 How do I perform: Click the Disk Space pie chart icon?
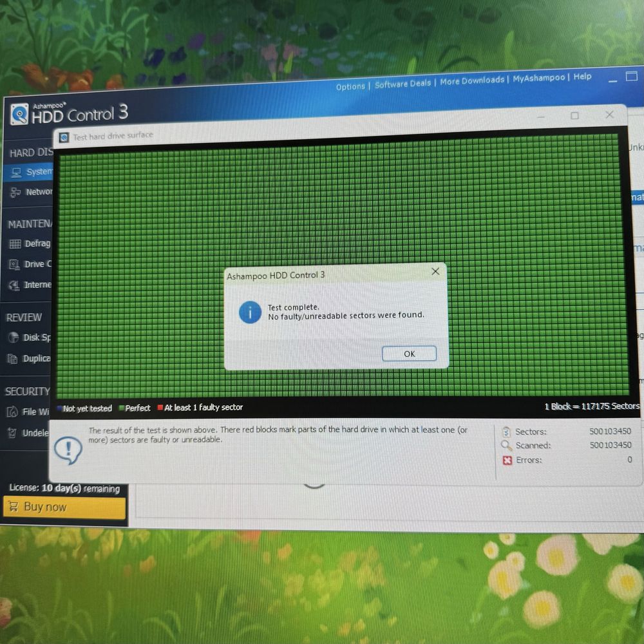pos(14,337)
